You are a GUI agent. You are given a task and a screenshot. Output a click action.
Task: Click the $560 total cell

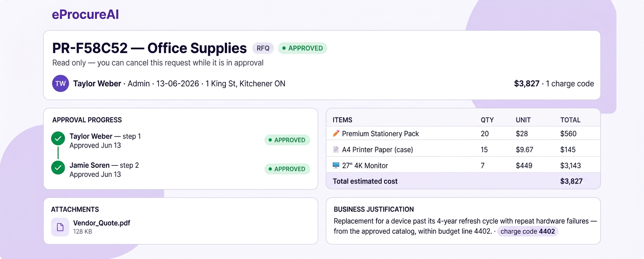(568, 134)
